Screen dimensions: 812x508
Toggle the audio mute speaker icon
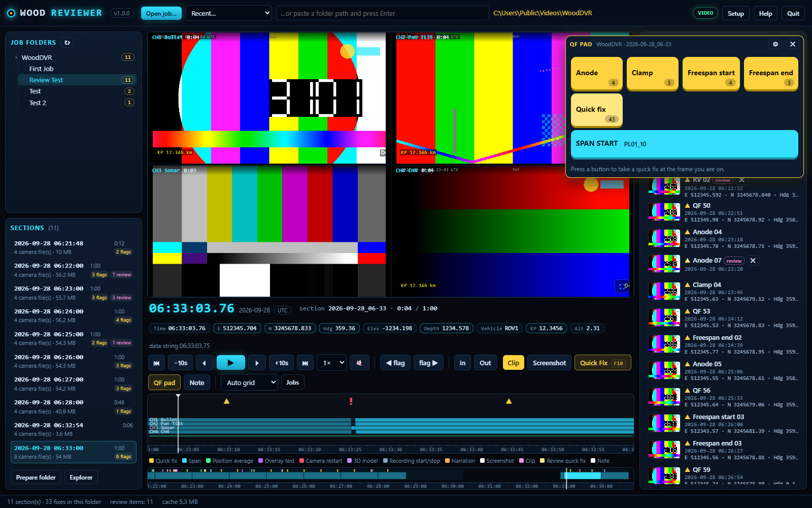pyautogui.click(x=359, y=363)
